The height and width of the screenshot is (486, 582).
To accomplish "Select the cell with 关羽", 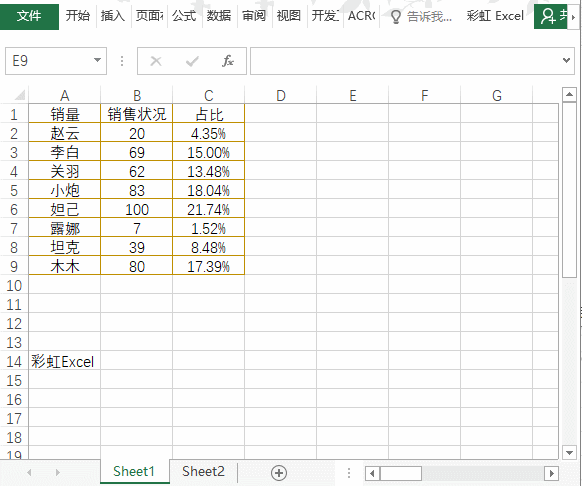I will click(x=65, y=171).
